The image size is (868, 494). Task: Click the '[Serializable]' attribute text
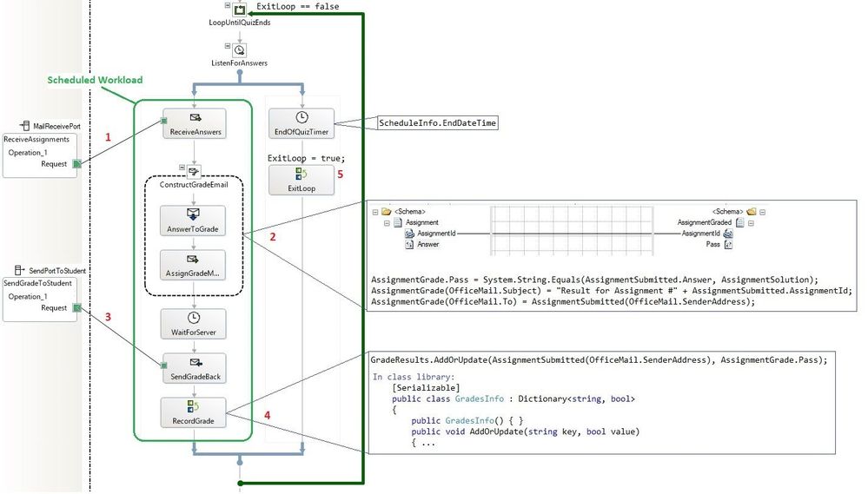[x=427, y=388]
